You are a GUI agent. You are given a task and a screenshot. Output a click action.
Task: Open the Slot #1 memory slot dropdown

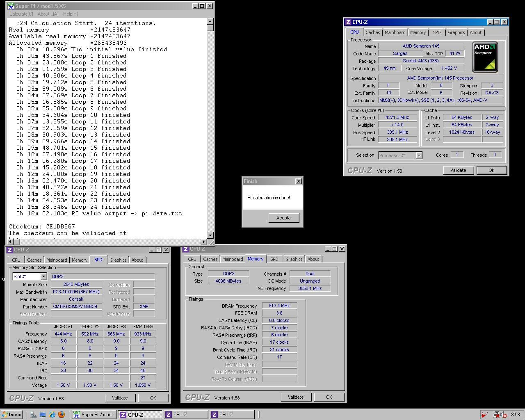pyautogui.click(x=43, y=276)
